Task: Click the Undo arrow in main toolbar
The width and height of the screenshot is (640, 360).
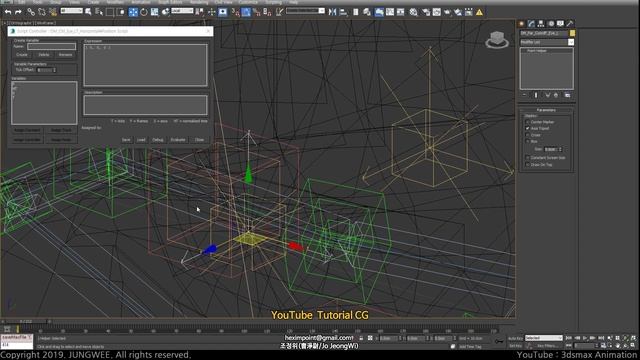Action: 8,12
